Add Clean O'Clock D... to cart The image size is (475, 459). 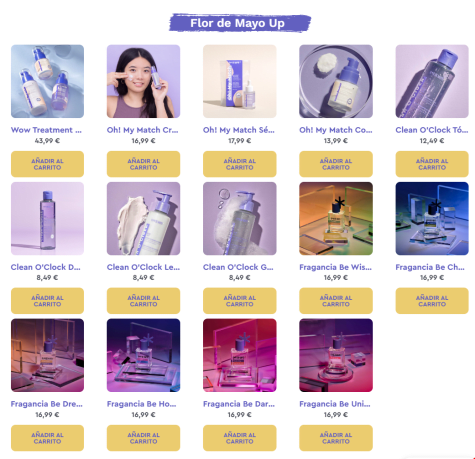pyautogui.click(x=47, y=301)
